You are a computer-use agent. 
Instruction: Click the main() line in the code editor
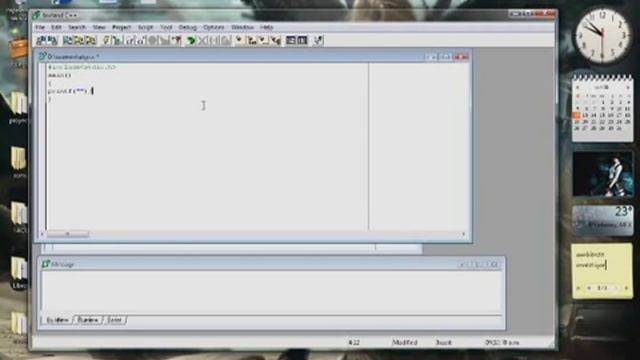[60, 75]
